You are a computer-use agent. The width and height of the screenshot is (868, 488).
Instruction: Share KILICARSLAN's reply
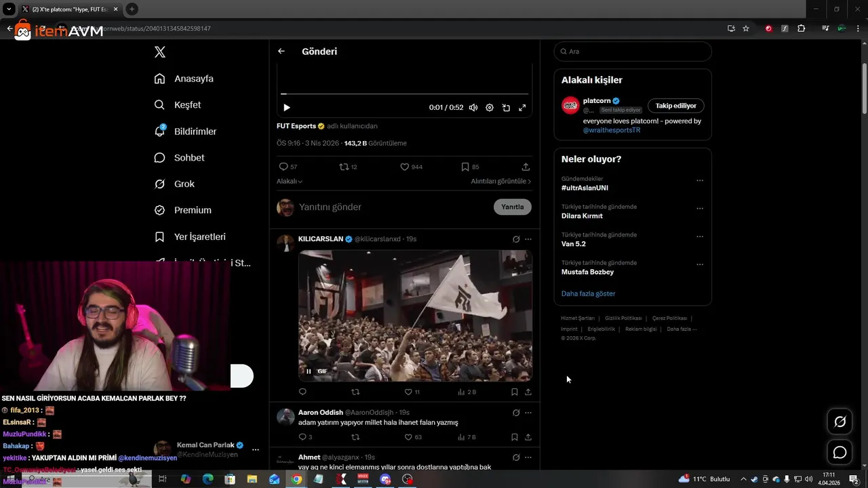tap(528, 392)
